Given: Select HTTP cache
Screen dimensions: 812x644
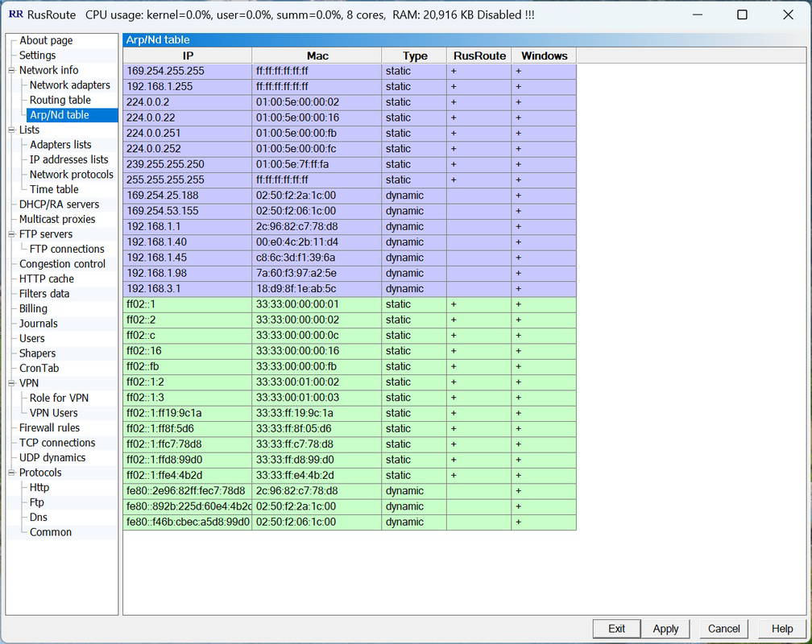Looking at the screenshot, I should pyautogui.click(x=46, y=279).
